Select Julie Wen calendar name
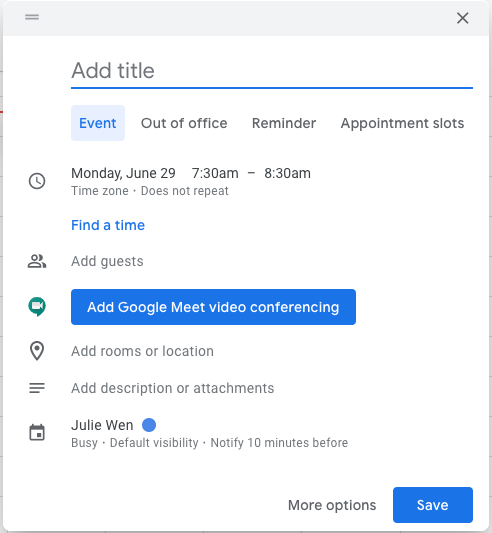Viewport: 492px width, 533px height. [x=102, y=425]
